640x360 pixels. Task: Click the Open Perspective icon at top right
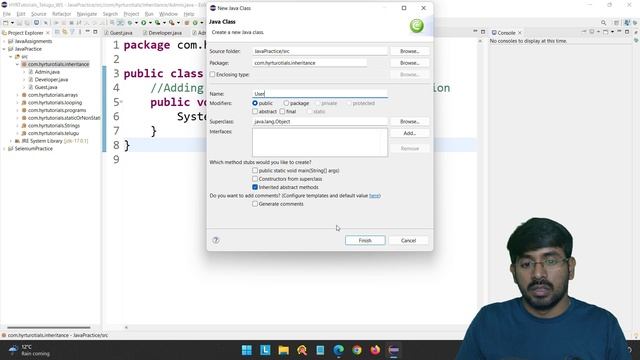click(617, 23)
